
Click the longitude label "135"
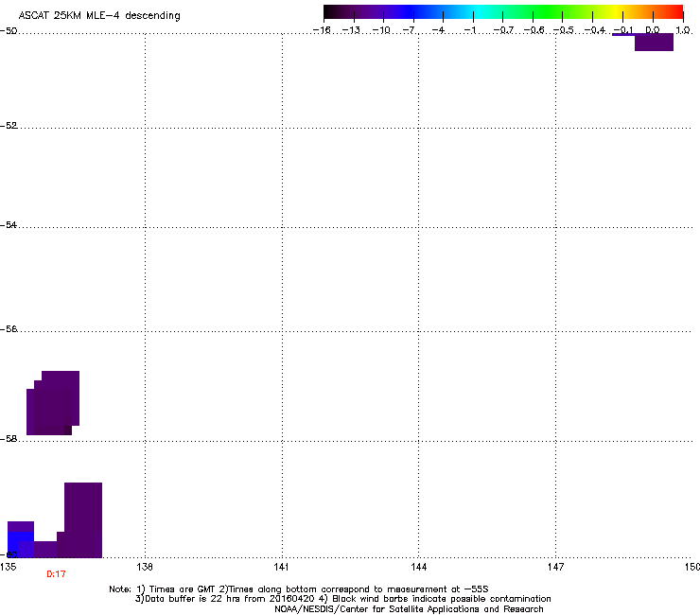[9, 567]
